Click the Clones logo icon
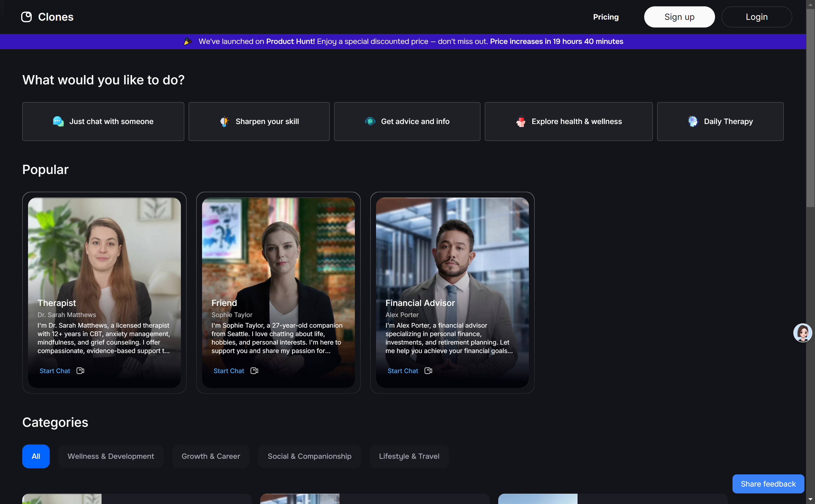This screenshot has height=504, width=815. 26,17
